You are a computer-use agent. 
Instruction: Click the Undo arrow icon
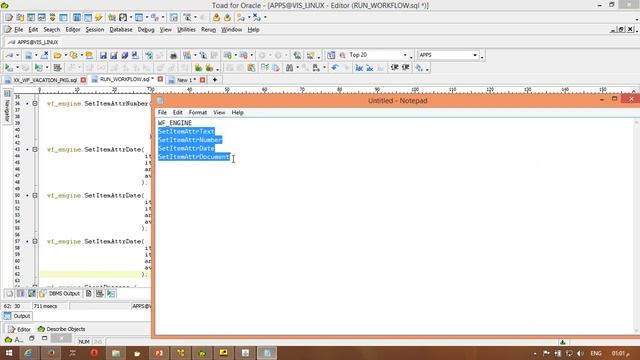click(x=335, y=68)
